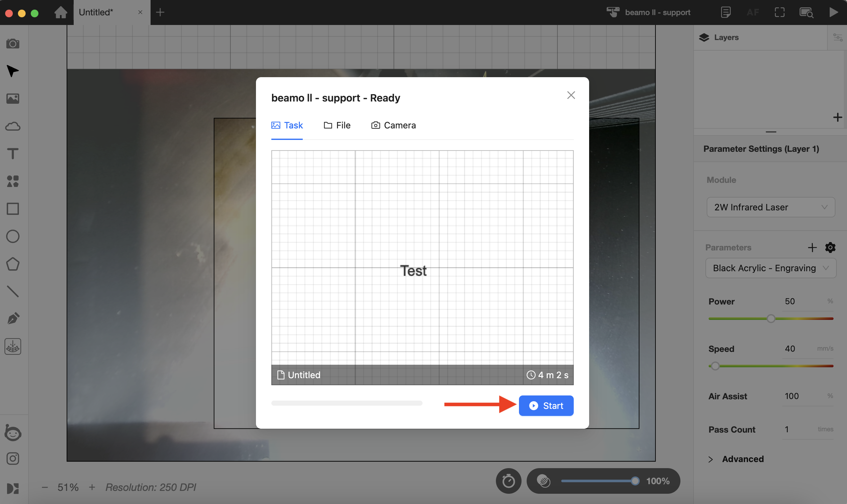Switch to the File tab
The width and height of the screenshot is (847, 504).
337,125
